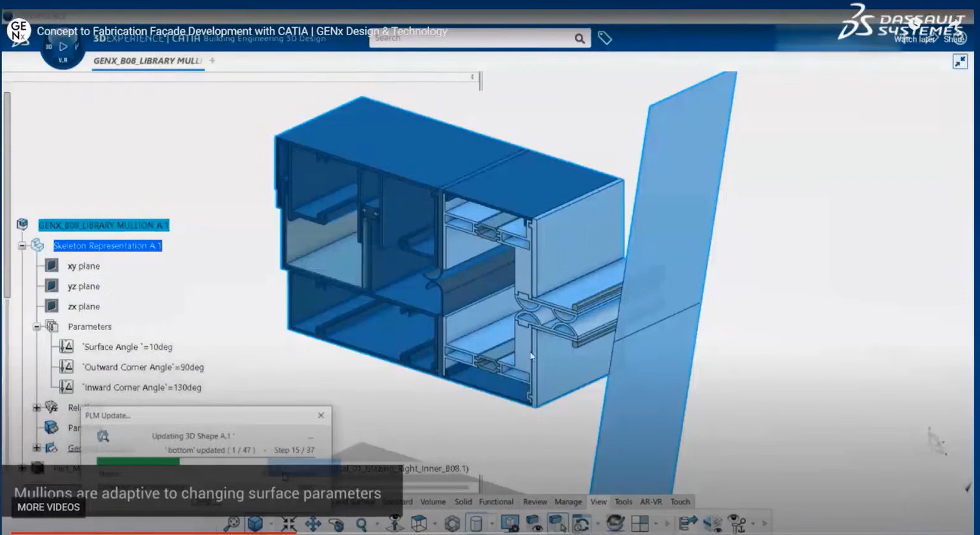Collapse the Skeleton Representation A.1 node

pyautogui.click(x=21, y=245)
